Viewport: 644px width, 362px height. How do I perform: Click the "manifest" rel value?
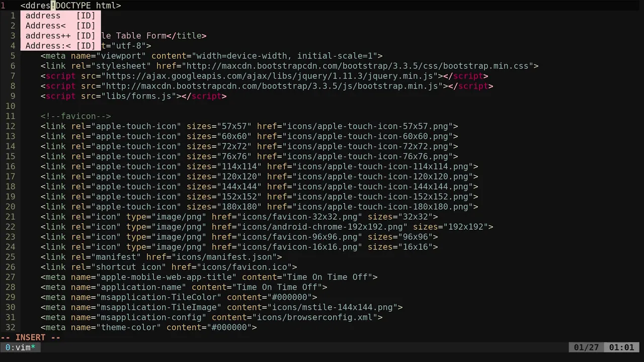[x=116, y=257]
